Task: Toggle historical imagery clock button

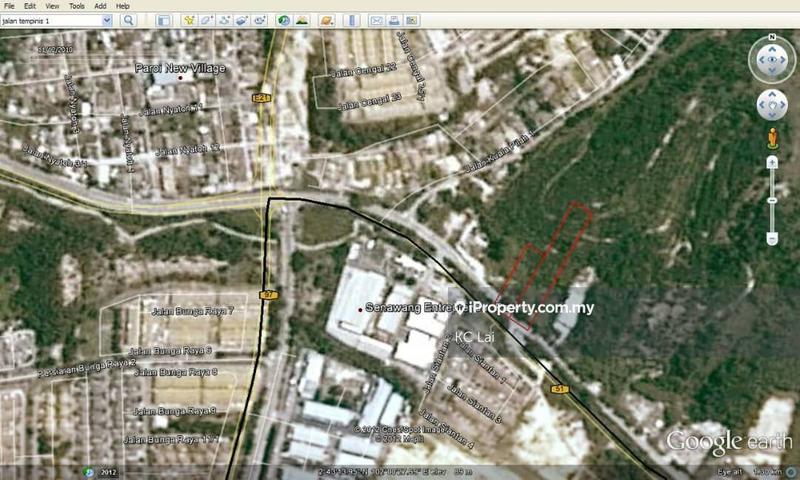Action: click(284, 20)
